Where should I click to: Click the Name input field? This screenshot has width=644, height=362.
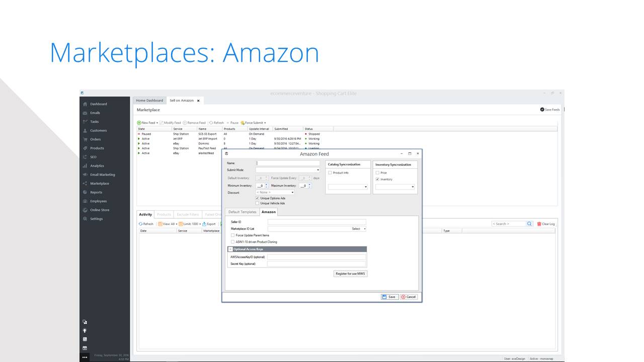[x=288, y=163]
